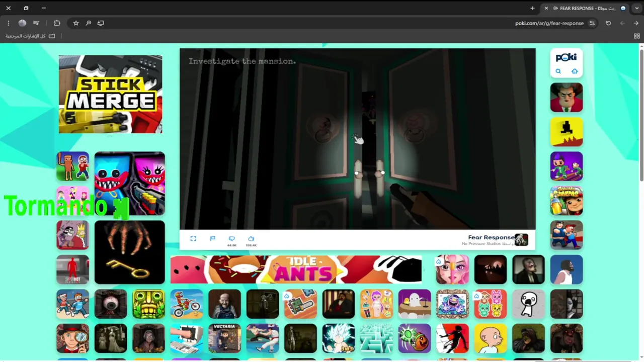Open Chrome three-dot menu
The height and width of the screenshot is (362, 644).
click(8, 23)
